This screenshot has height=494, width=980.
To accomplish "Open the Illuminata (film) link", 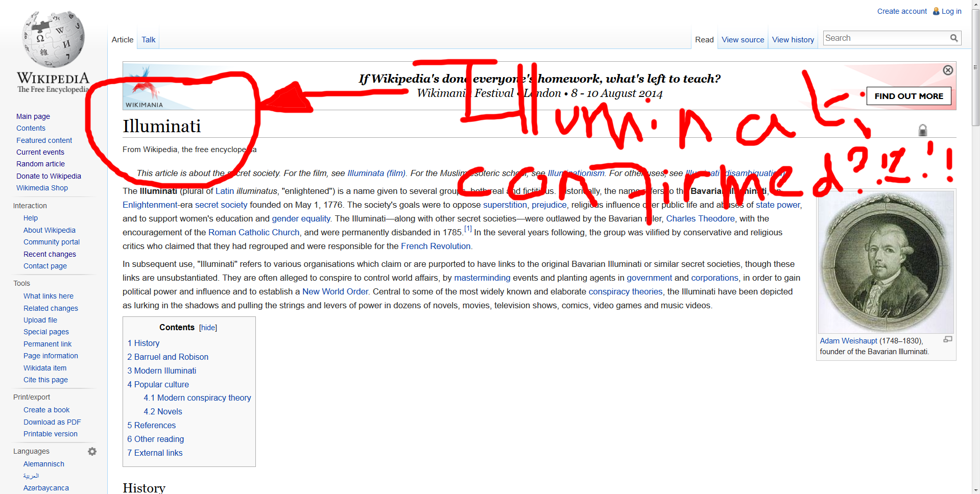I will point(376,173).
